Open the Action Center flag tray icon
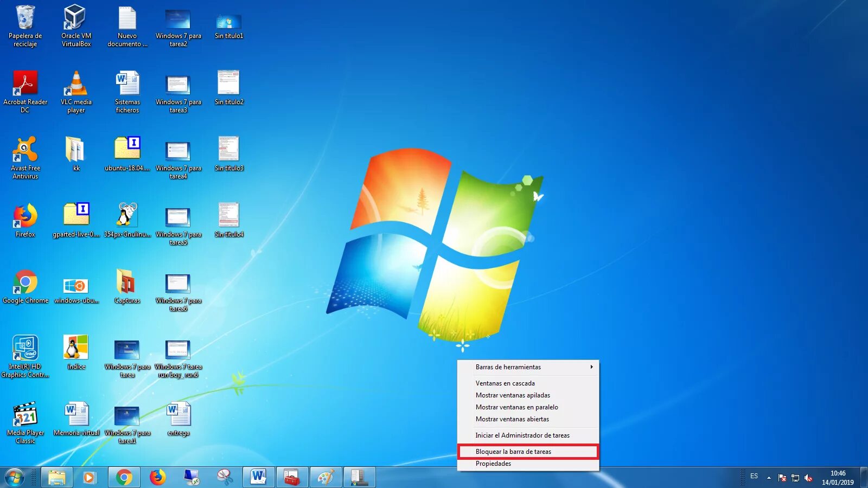This screenshot has width=868, height=488. click(x=782, y=478)
